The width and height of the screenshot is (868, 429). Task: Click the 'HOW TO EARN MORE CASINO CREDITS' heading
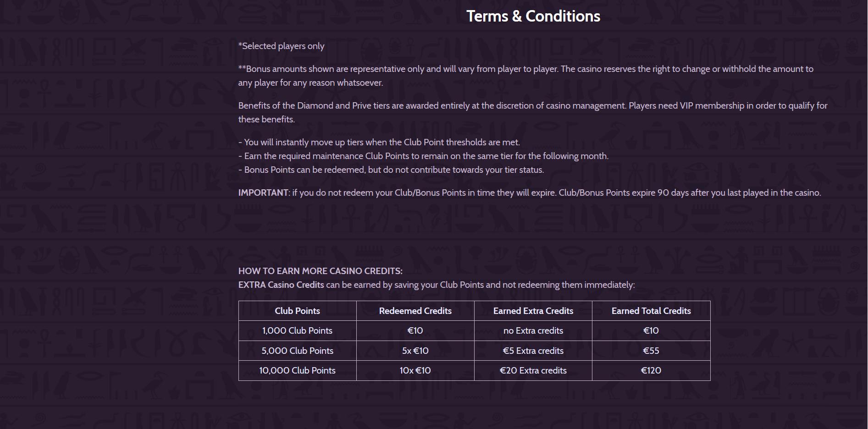(x=321, y=271)
